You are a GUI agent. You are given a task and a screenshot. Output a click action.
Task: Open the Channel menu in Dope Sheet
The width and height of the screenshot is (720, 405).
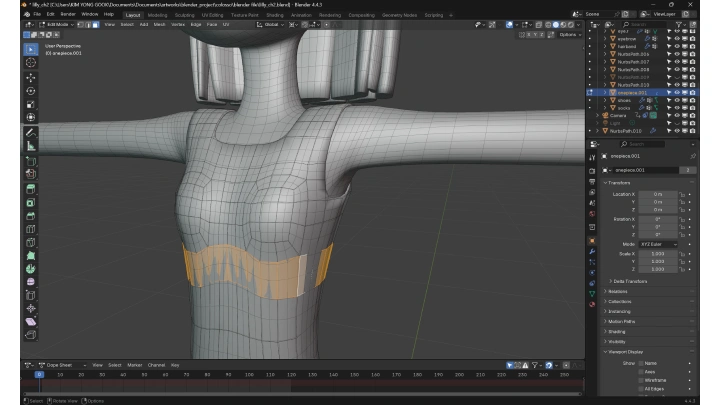[156, 366]
